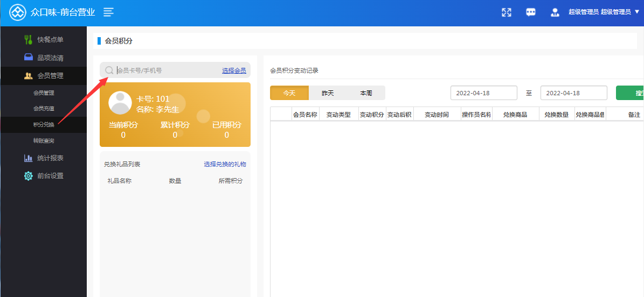Viewport: 644px width, 297px height.
Task: Click the 选择会员 link
Action: (x=234, y=70)
